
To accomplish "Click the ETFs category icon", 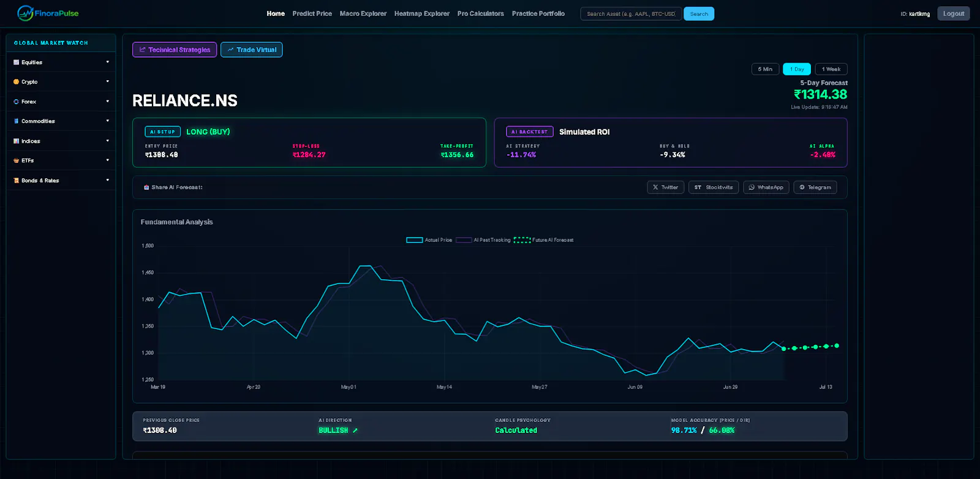I will [x=17, y=160].
